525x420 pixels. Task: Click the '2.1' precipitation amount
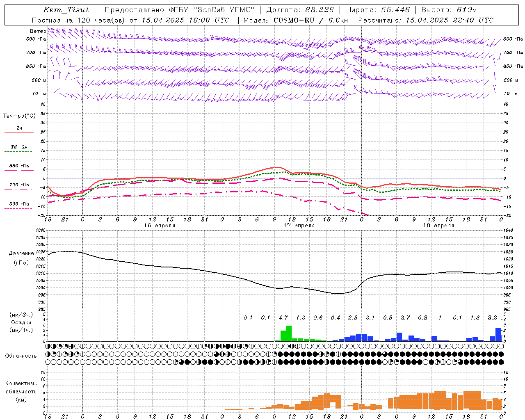tap(370, 318)
